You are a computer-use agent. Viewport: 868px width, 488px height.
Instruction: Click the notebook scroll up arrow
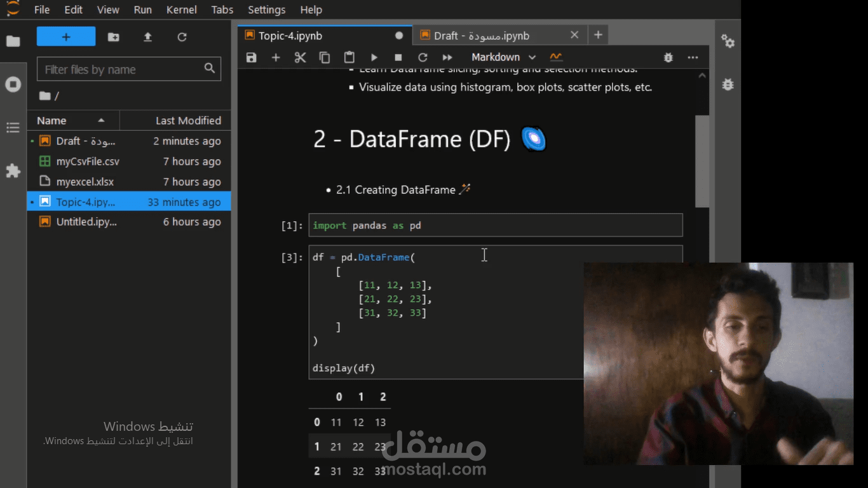pyautogui.click(x=702, y=76)
